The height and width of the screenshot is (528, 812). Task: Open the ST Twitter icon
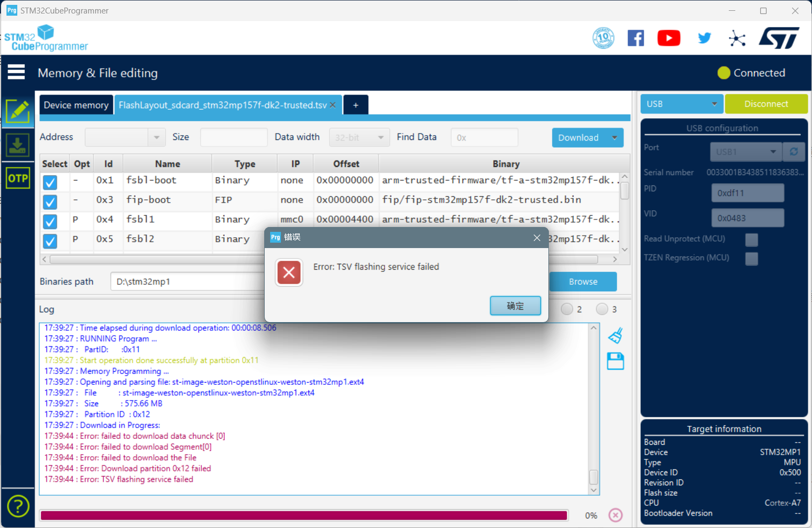pos(704,38)
